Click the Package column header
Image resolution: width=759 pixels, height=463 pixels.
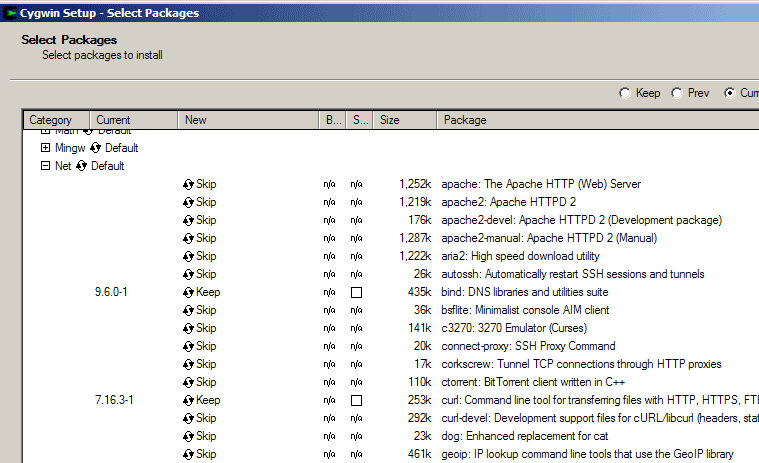coord(598,120)
